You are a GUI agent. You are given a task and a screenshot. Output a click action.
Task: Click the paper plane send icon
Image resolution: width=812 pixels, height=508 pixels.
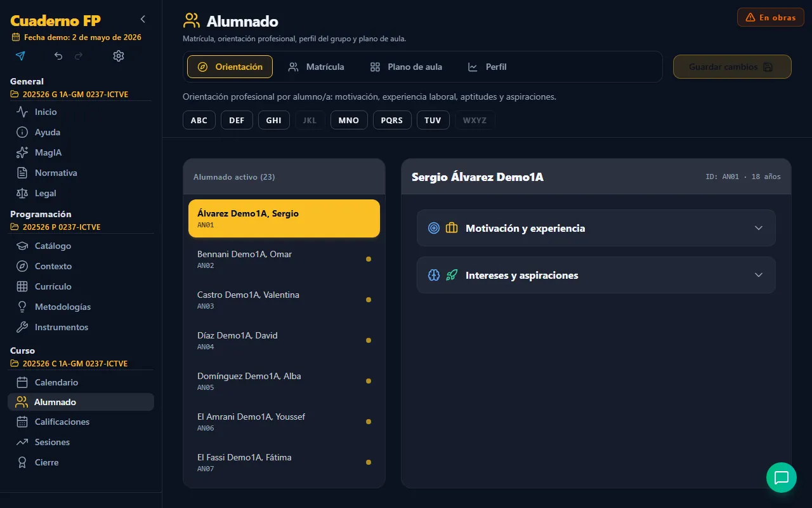(20, 56)
